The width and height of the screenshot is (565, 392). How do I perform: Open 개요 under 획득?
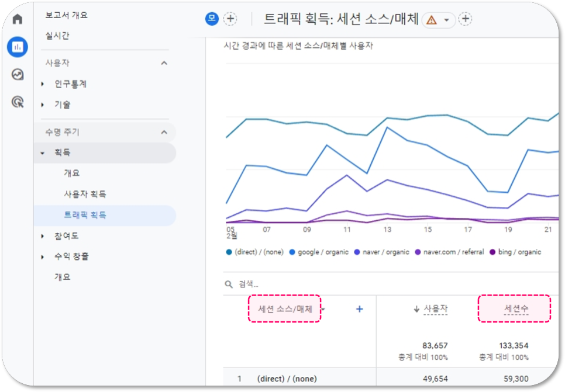[x=71, y=173]
